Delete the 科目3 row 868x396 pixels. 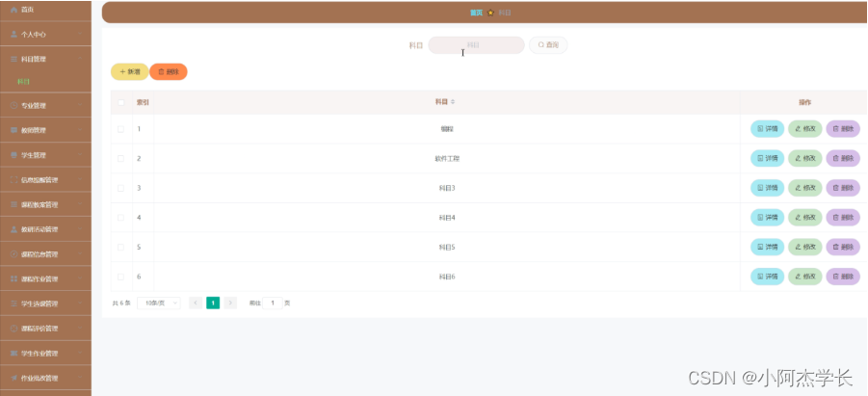pos(843,188)
